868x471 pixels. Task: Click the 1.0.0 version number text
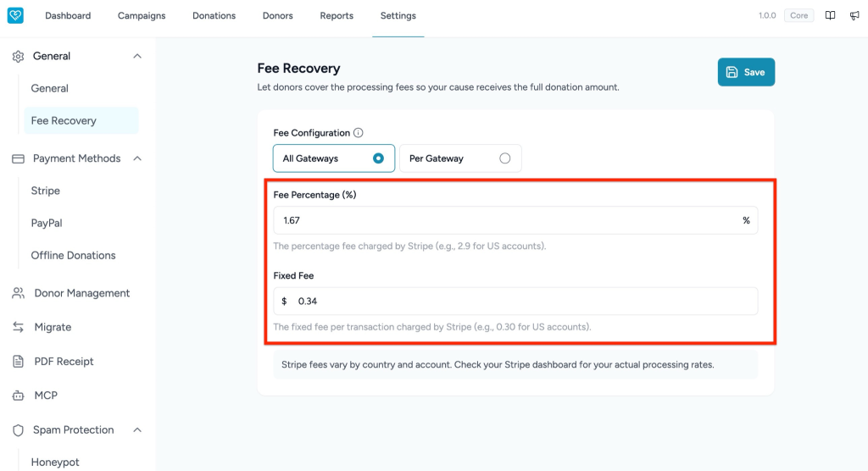tap(767, 15)
